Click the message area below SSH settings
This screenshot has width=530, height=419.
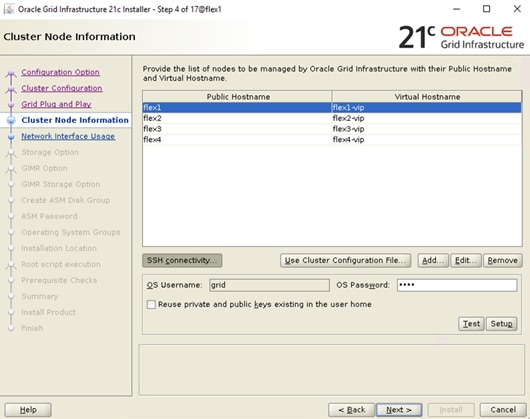pos(332,370)
